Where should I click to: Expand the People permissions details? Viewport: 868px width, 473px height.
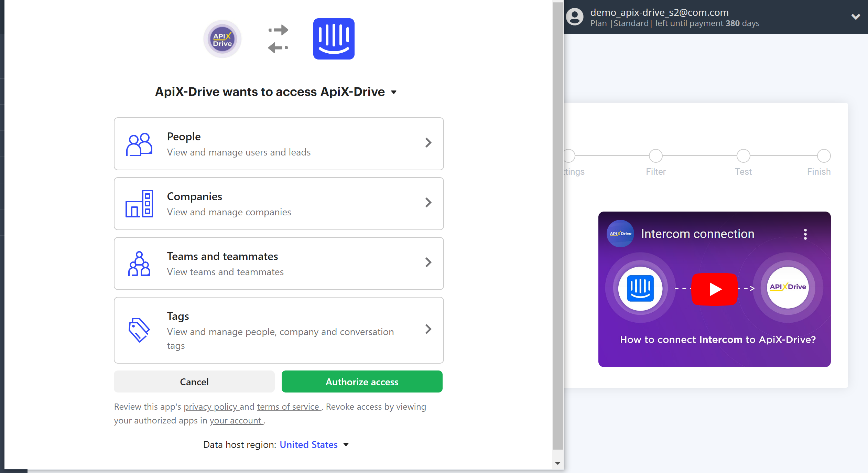tap(428, 143)
